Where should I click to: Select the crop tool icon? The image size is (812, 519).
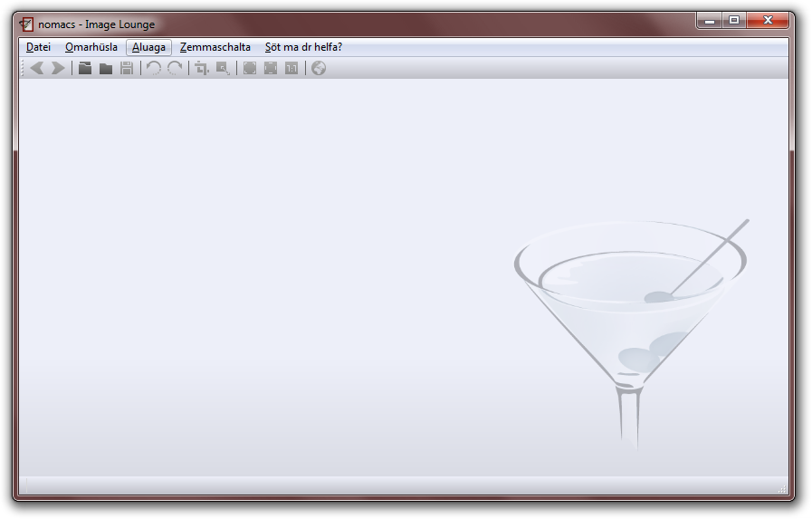tap(202, 68)
